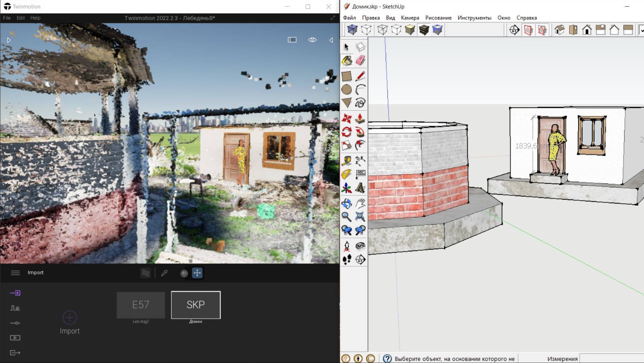Select the E57 Leb-itog2 import thumbnail
644x363 pixels.
tap(141, 305)
